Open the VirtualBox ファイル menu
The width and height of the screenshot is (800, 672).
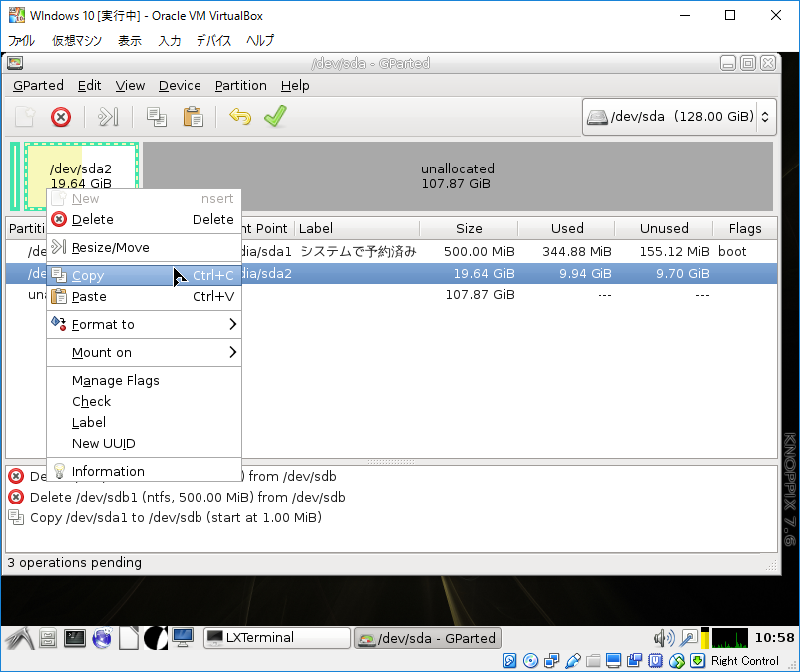tap(21, 40)
